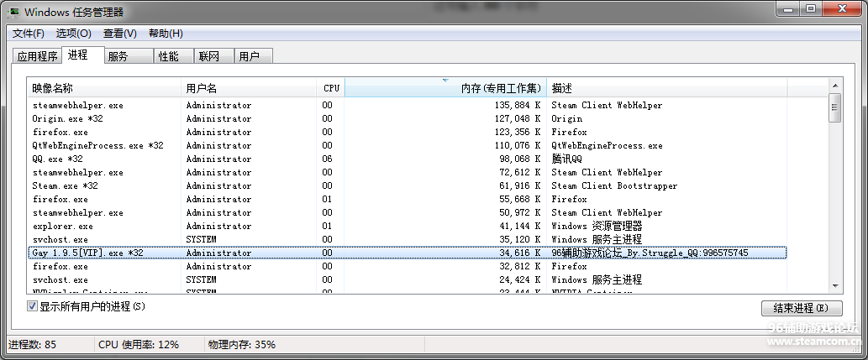
Task: Toggle 显示所有用户的进程 checkbox
Action: point(33,306)
